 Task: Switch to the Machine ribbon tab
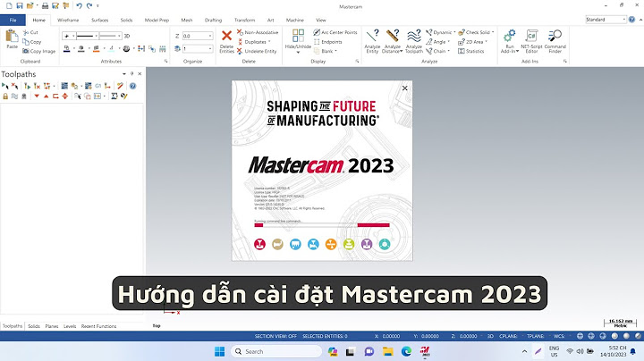(295, 20)
